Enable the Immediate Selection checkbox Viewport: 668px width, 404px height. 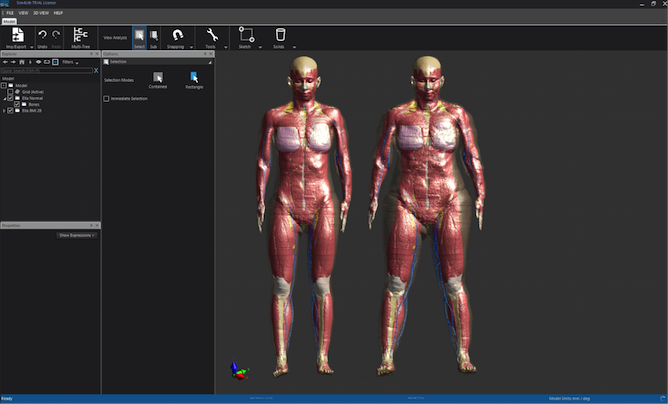point(107,99)
